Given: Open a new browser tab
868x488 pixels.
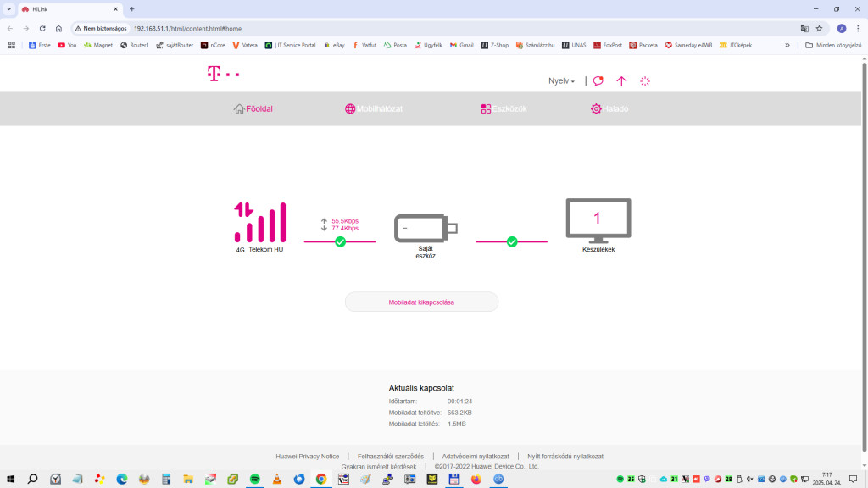Looking at the screenshot, I should click(x=131, y=8).
